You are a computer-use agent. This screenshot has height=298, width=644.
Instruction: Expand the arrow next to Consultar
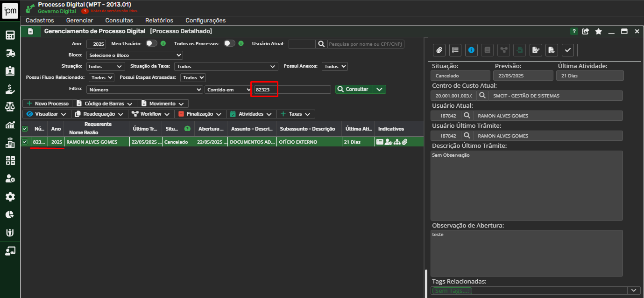(x=380, y=89)
